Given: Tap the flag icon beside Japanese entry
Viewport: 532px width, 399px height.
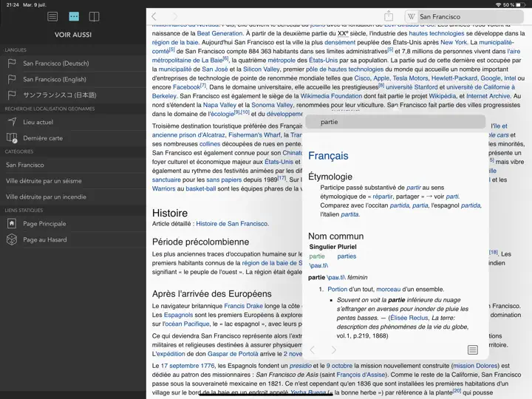Looking at the screenshot, I should click(x=12, y=95).
